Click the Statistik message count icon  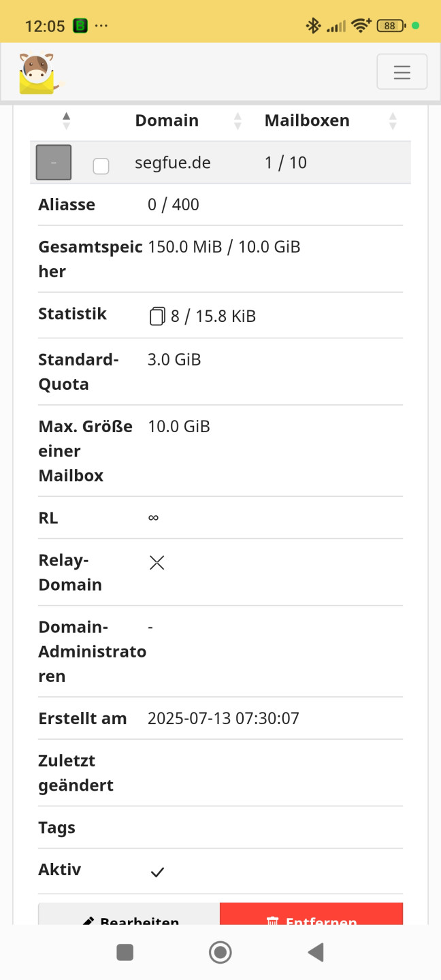157,316
